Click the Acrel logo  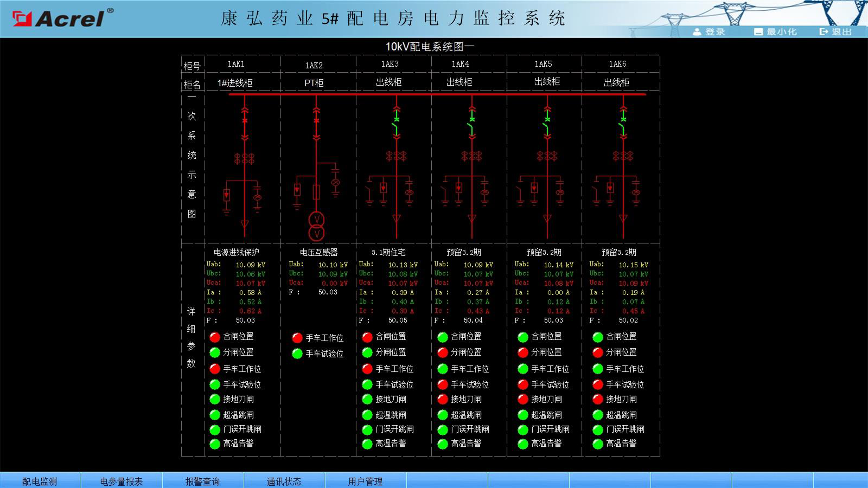point(63,18)
